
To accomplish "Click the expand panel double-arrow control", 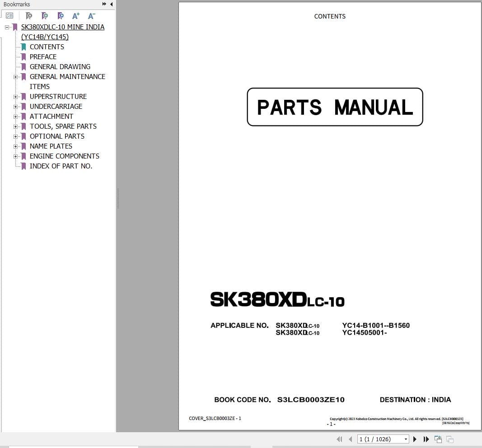I will [x=104, y=4].
